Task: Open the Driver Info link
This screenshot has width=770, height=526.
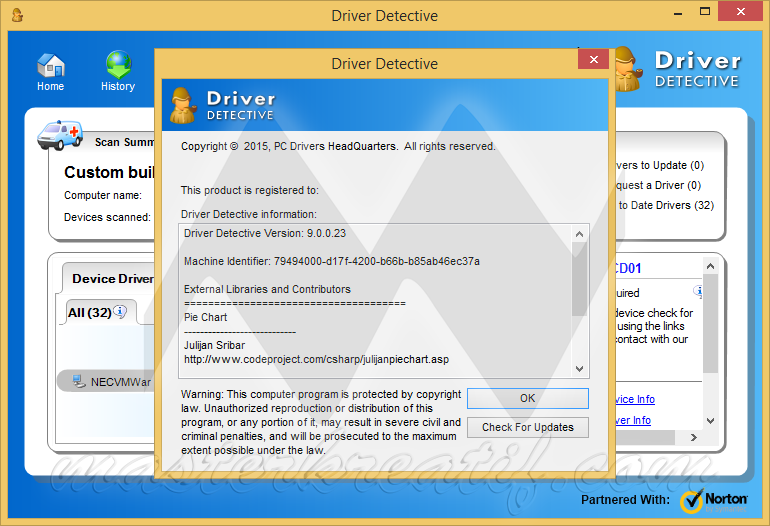Action: (x=633, y=420)
